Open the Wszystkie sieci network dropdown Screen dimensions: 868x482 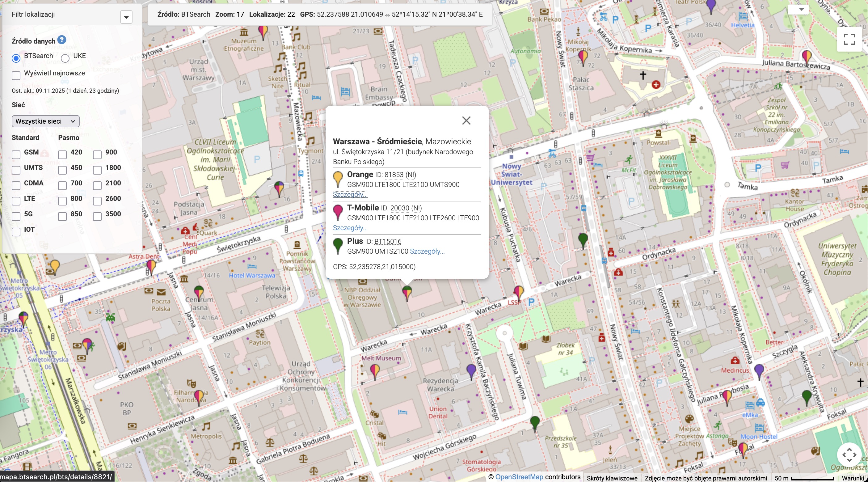tap(45, 121)
